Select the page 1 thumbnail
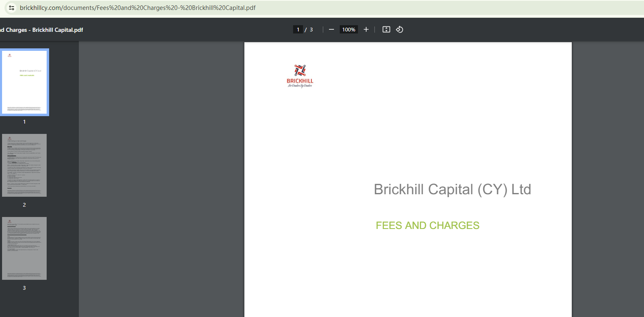Screen dimensions: 644x317 pyautogui.click(x=24, y=82)
